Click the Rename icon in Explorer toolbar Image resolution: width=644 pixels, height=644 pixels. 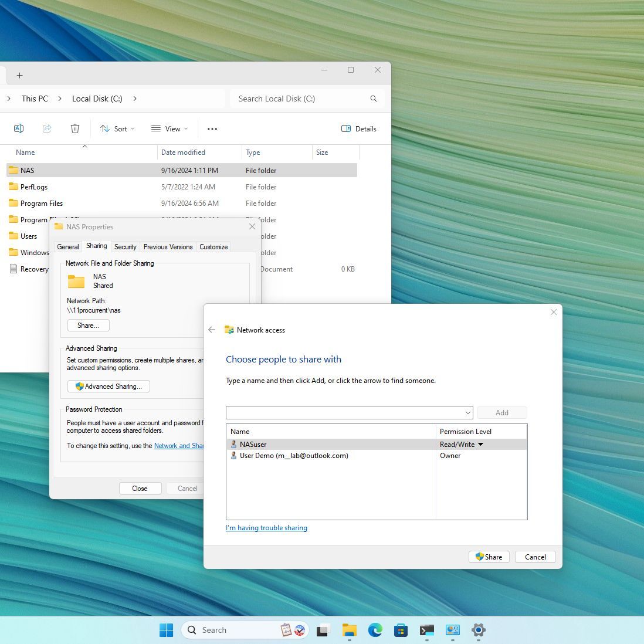18,128
